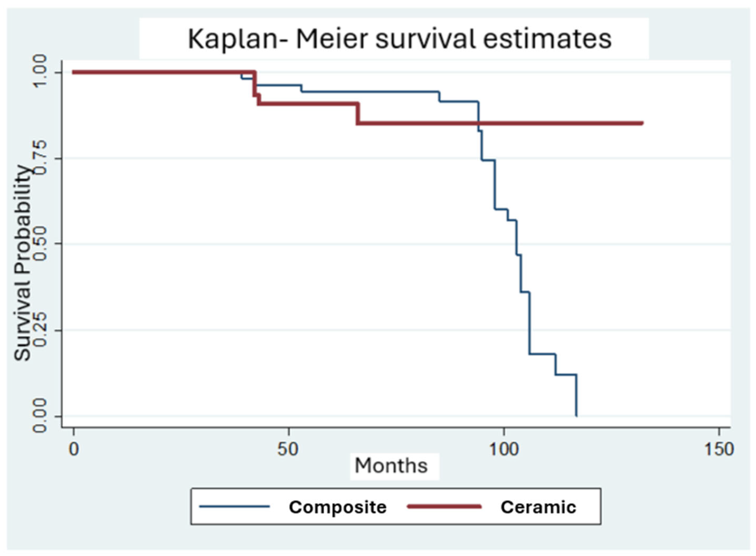This screenshot has height=556, width=756.
Task: Click the blue Composite legend line sample
Action: (x=234, y=506)
